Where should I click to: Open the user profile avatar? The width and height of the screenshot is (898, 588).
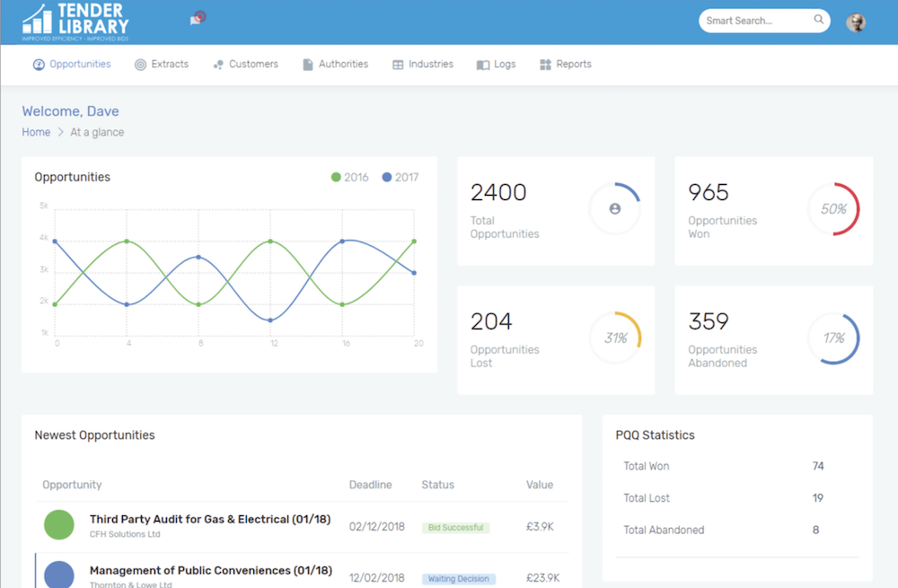(x=856, y=22)
